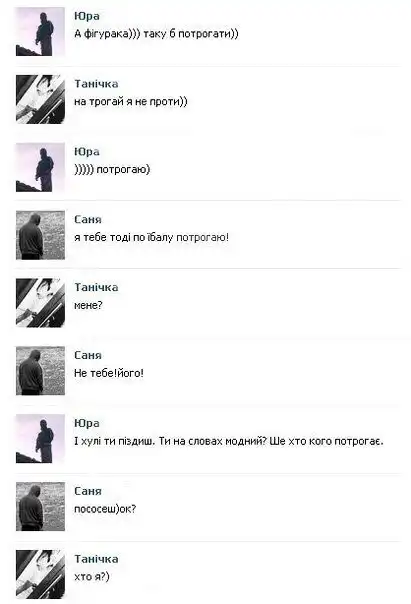
Task: Open Саня's avatar beside "я тебе тоді" message
Action: 40,235
